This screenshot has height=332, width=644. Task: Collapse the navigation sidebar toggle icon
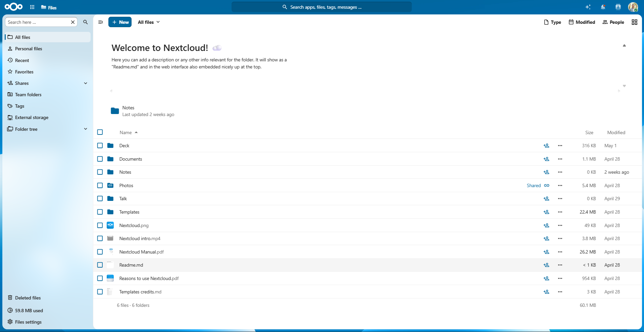100,22
